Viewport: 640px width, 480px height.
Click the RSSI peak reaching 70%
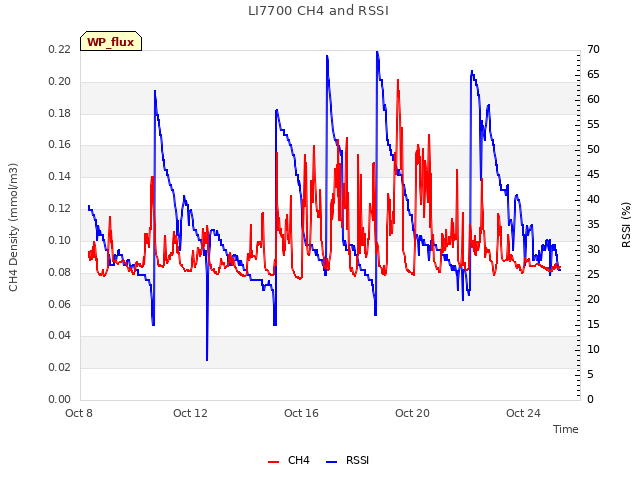point(377,52)
